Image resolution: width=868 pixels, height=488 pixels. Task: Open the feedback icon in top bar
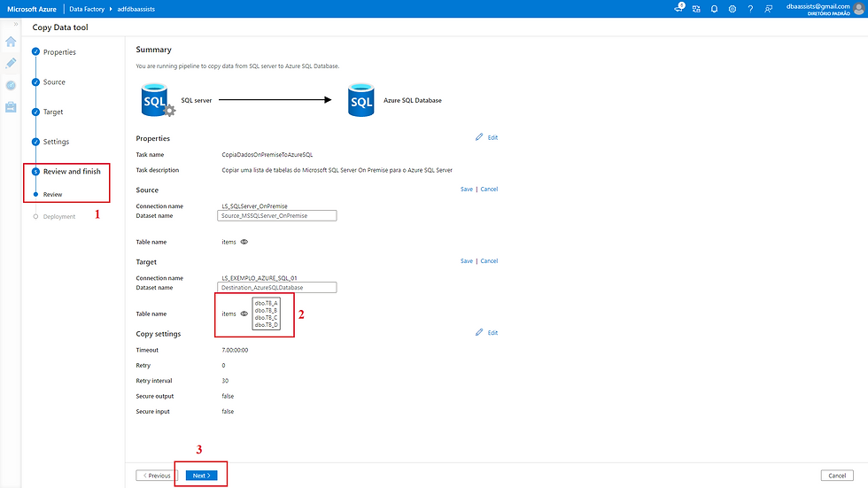pos(769,9)
